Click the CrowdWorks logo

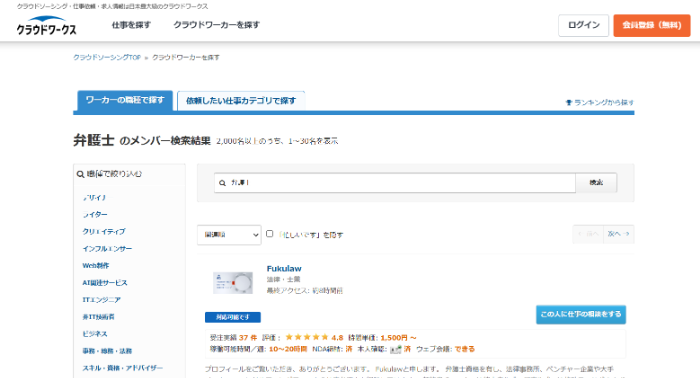(x=46, y=25)
